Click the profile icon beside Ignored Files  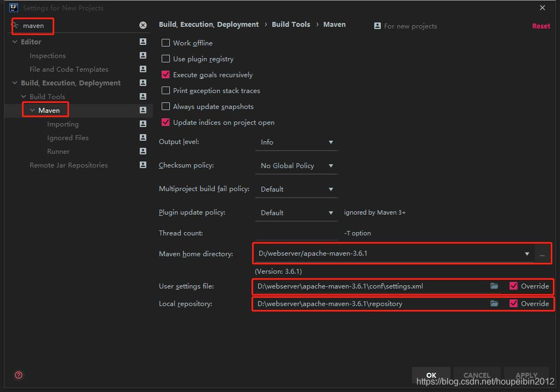[x=143, y=137]
